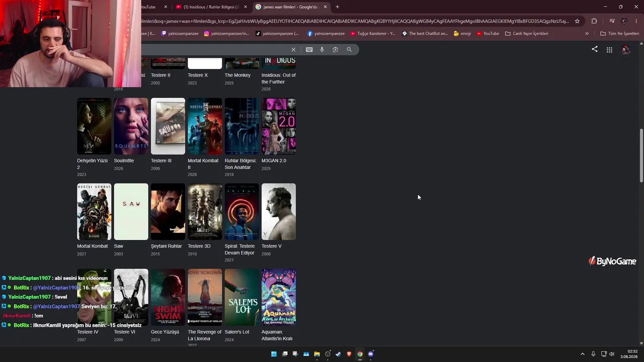Open the Ruhlar Bölgesi: Son Anahtar poster
The image size is (644, 362).
[x=242, y=126]
